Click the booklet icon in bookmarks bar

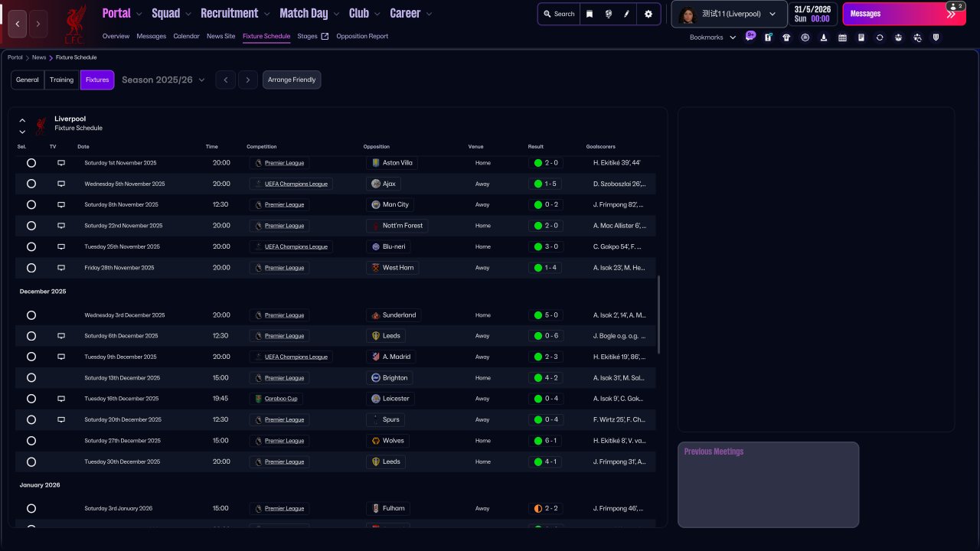(x=861, y=37)
